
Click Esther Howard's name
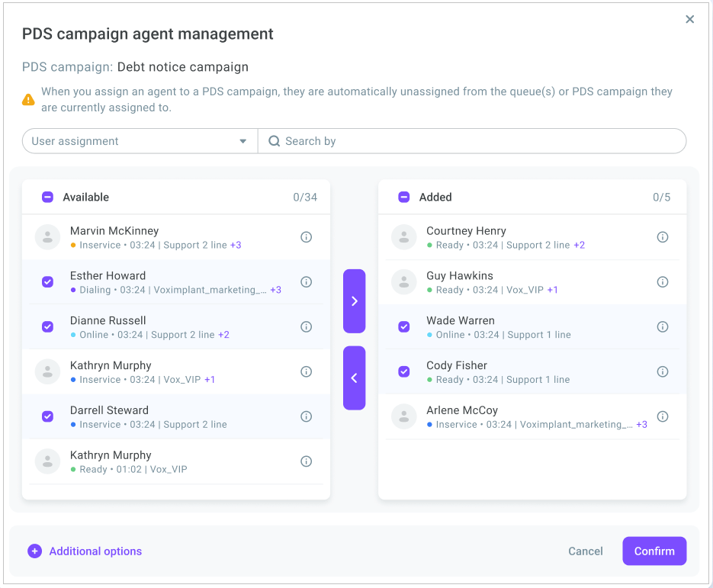coord(108,275)
